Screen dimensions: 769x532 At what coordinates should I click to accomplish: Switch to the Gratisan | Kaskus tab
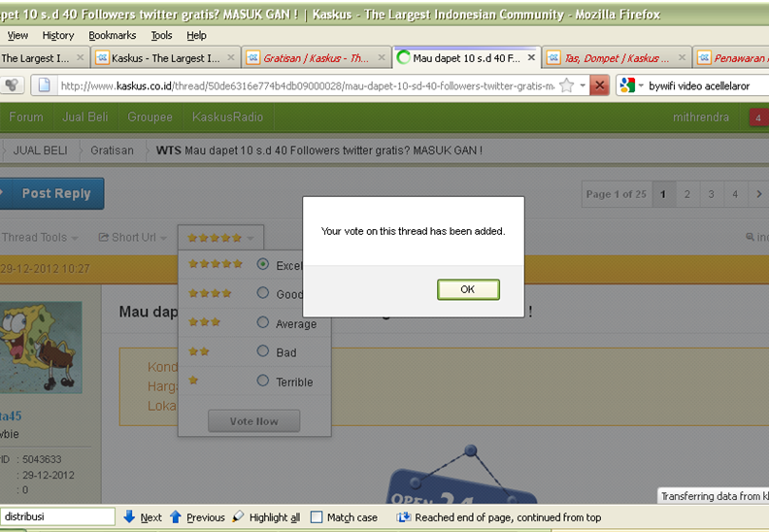pos(316,58)
